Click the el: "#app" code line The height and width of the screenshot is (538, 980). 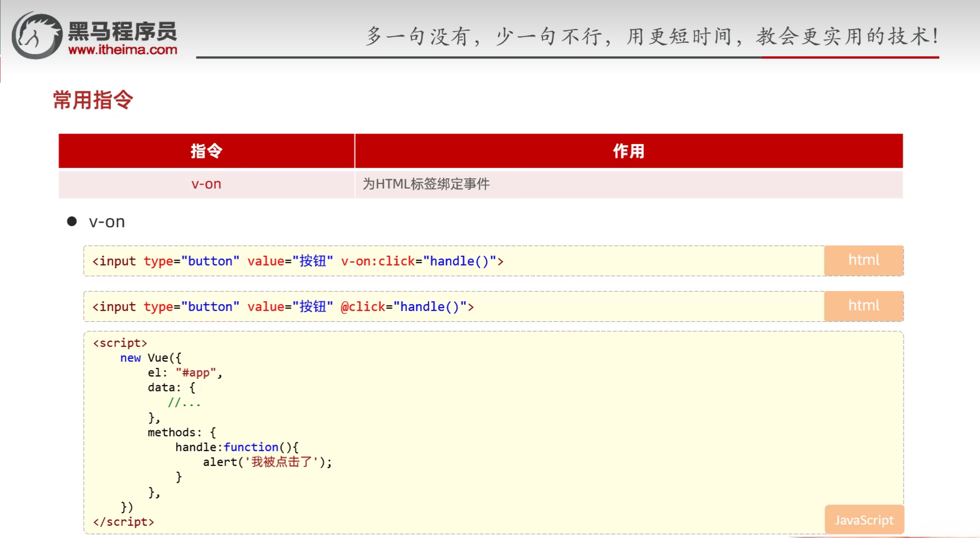pyautogui.click(x=184, y=373)
